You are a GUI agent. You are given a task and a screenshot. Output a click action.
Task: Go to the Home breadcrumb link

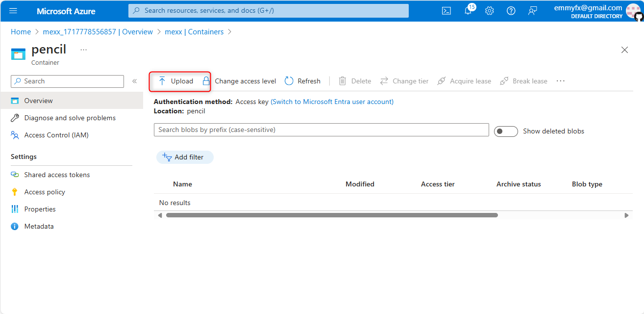(21, 32)
